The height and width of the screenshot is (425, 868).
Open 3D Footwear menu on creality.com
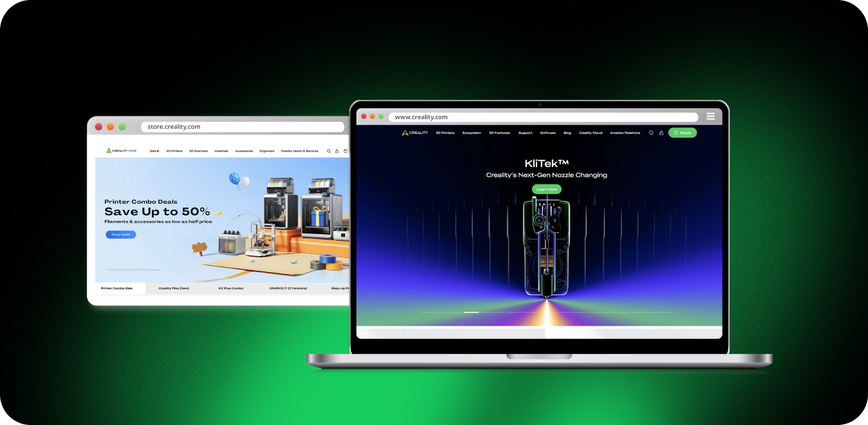click(500, 132)
